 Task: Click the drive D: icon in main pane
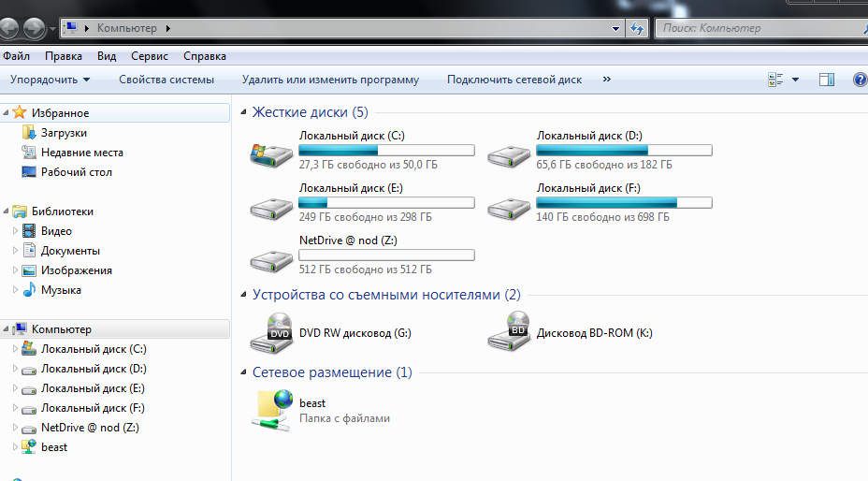pyautogui.click(x=509, y=156)
